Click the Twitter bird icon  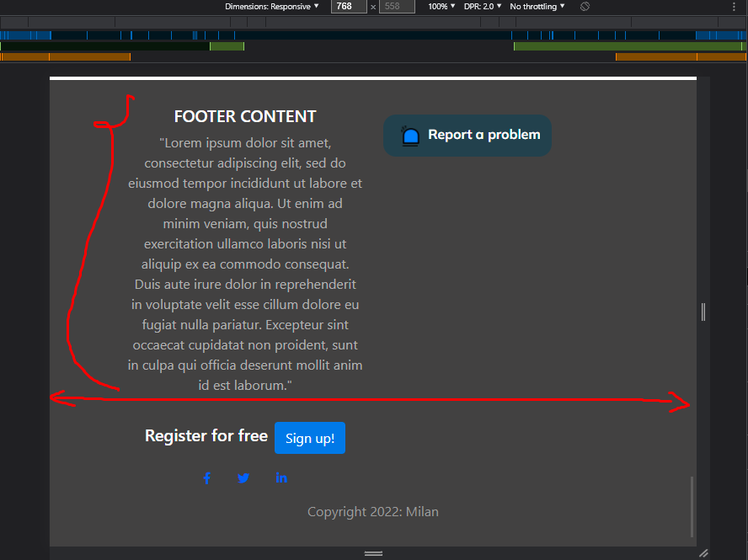click(243, 477)
